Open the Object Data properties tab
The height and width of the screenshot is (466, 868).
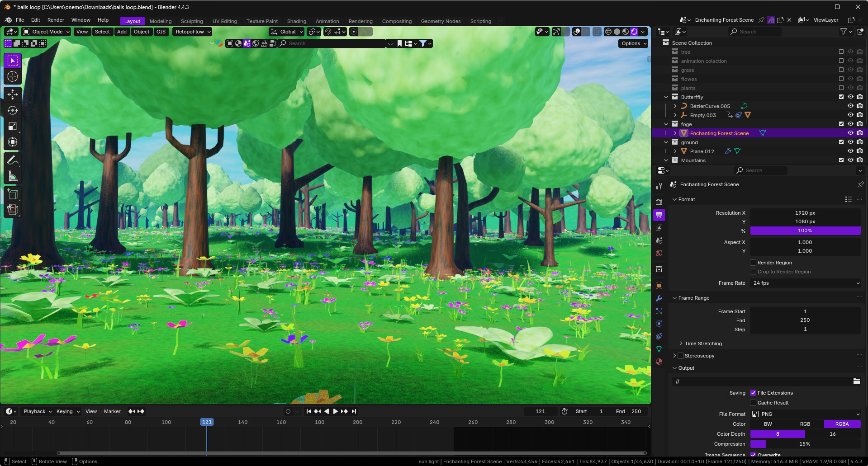tap(659, 349)
